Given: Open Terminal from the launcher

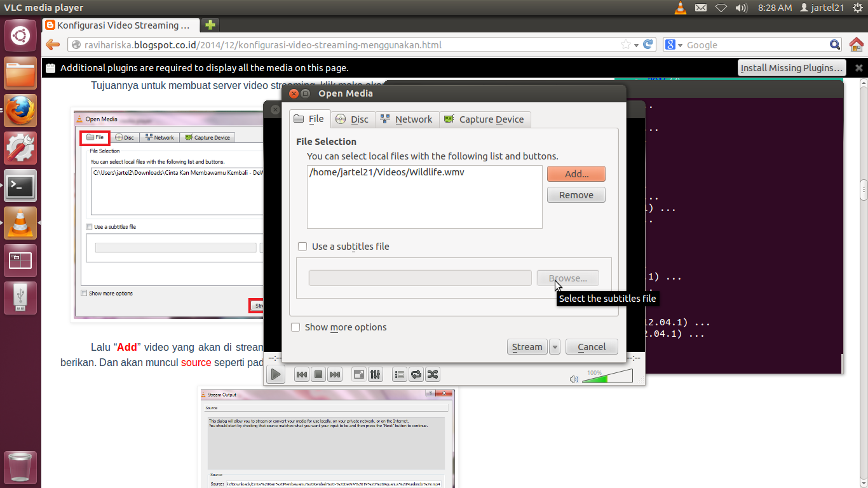Looking at the screenshot, I should 20,186.
